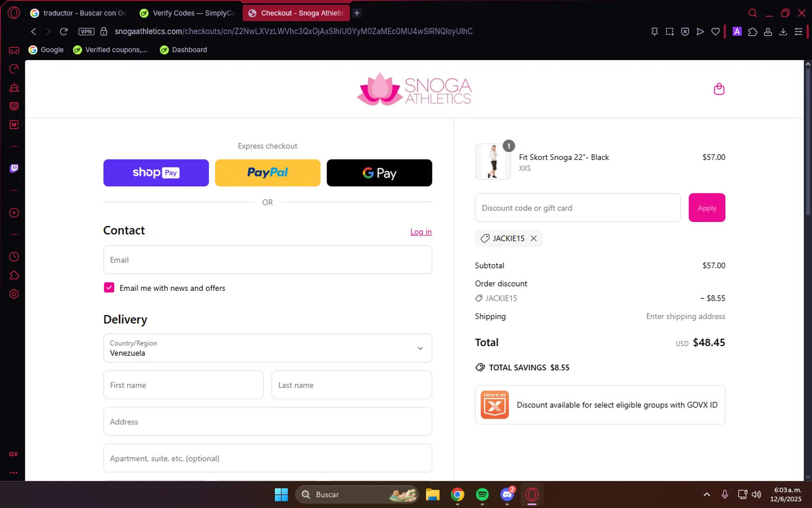
Task: Open the Google bookmark
Action: (46, 50)
